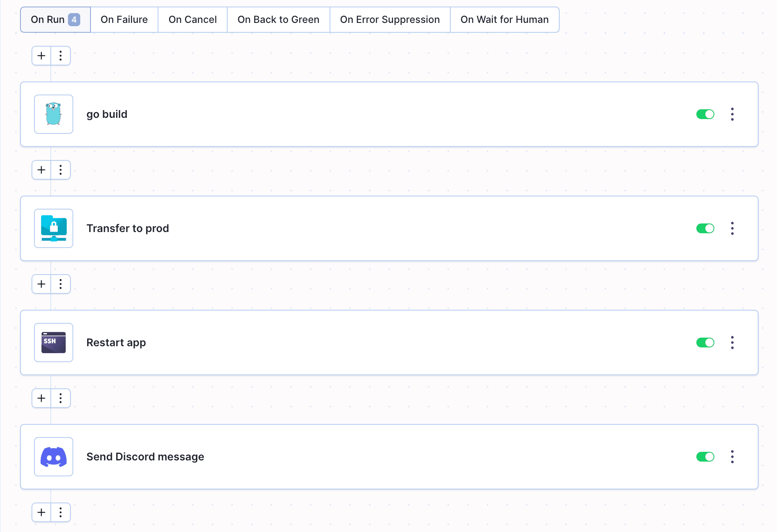777x532 pixels.
Task: Disable the Send Discord message step
Action: click(705, 457)
